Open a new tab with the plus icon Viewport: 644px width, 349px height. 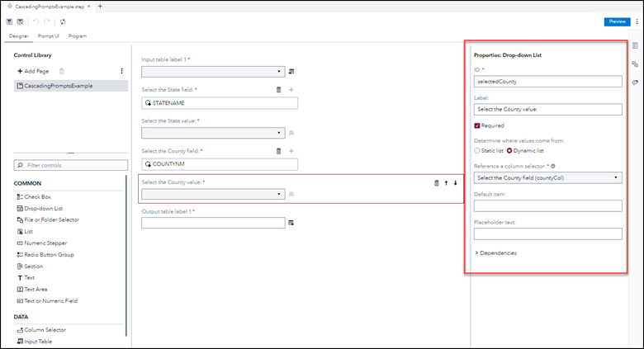click(100, 6)
